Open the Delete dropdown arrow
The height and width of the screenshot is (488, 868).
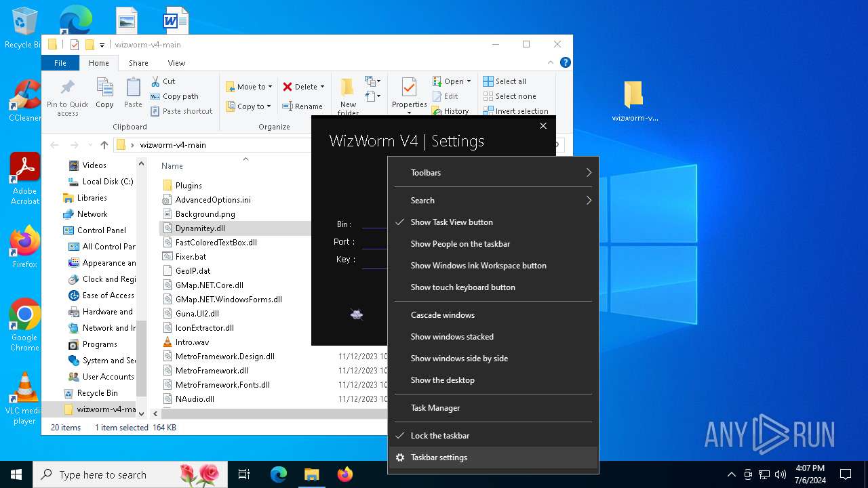pyautogui.click(x=322, y=87)
